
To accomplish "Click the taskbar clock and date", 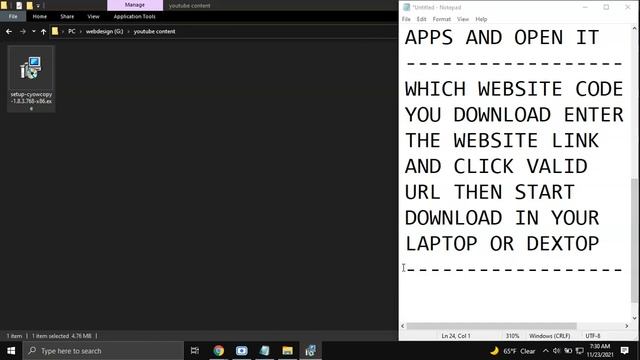I will pyautogui.click(x=600, y=351).
